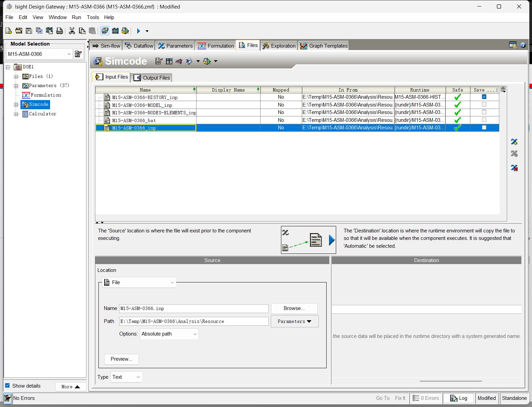Viewport: 532px width, 407px height.
Task: Click the Preview... button
Action: click(x=121, y=359)
